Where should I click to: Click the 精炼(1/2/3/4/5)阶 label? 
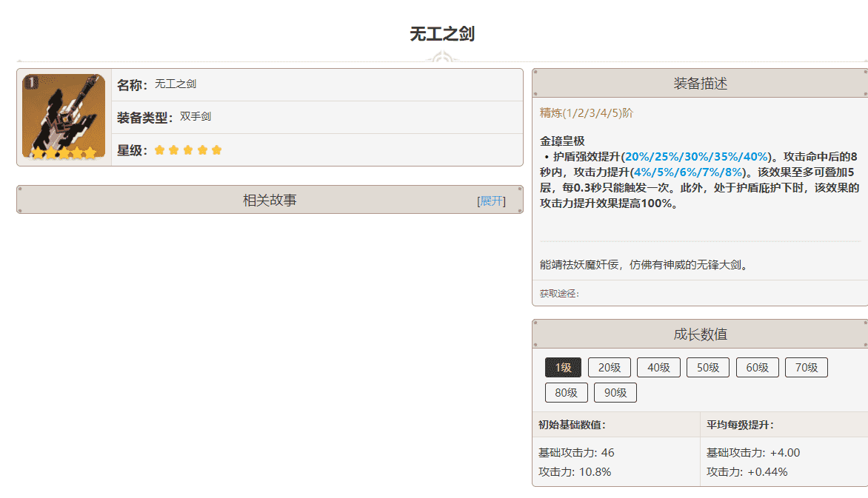click(587, 113)
